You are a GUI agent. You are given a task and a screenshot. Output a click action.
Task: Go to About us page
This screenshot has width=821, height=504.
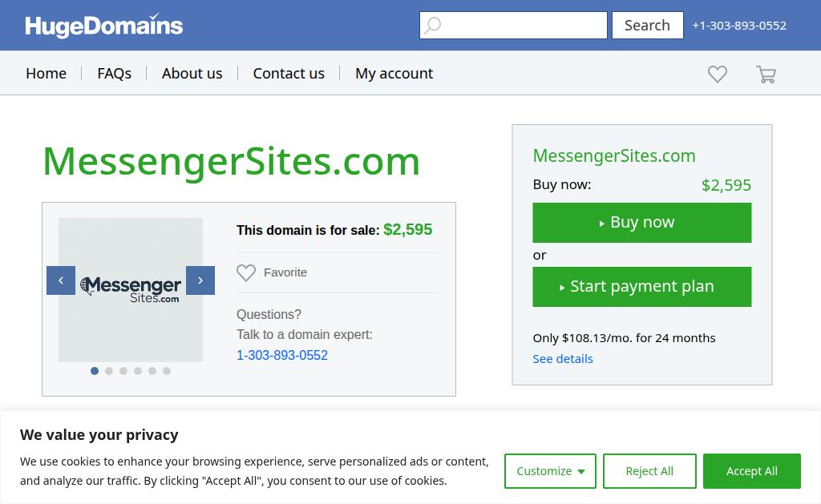pyautogui.click(x=192, y=73)
